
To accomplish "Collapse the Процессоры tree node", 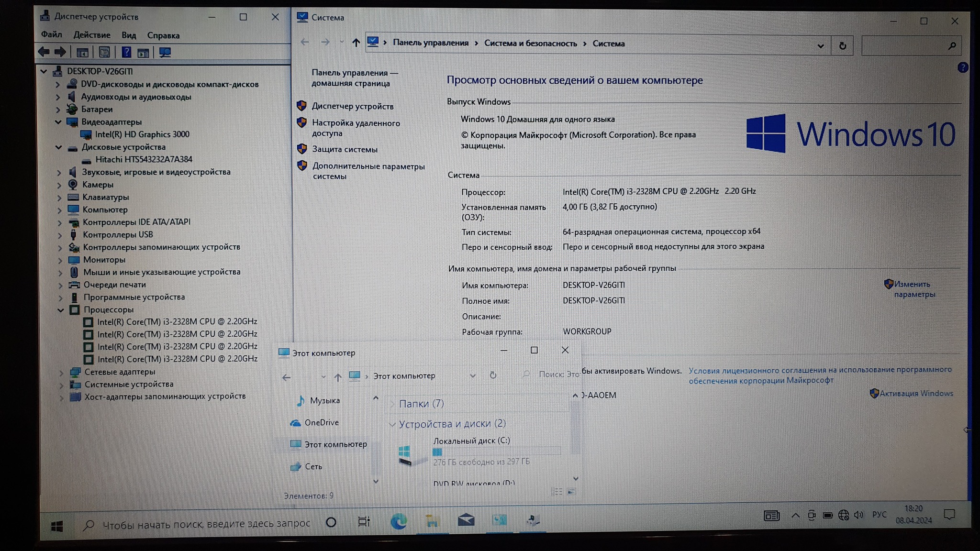I will 61,310.
